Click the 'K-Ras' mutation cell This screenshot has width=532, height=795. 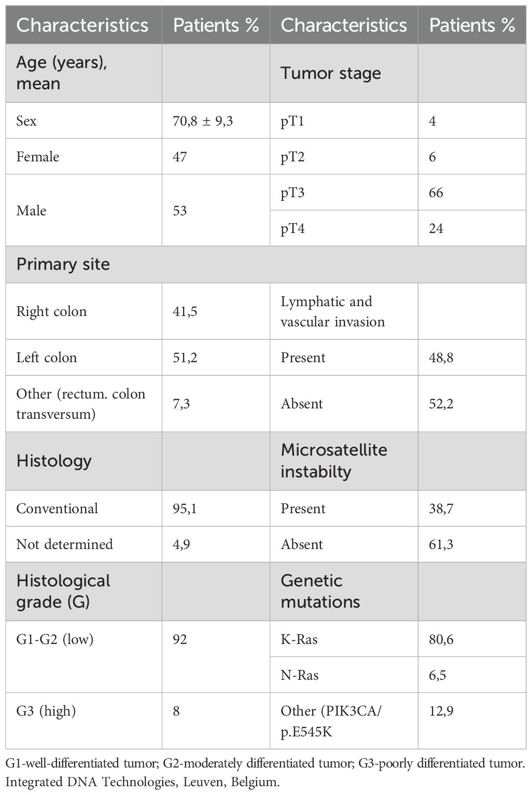tap(299, 639)
